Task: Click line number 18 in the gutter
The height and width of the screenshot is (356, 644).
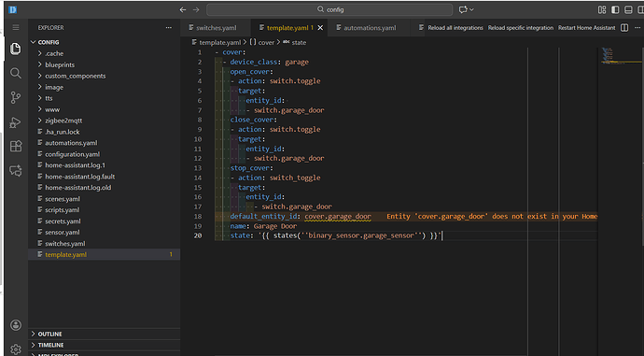Action: pos(198,217)
